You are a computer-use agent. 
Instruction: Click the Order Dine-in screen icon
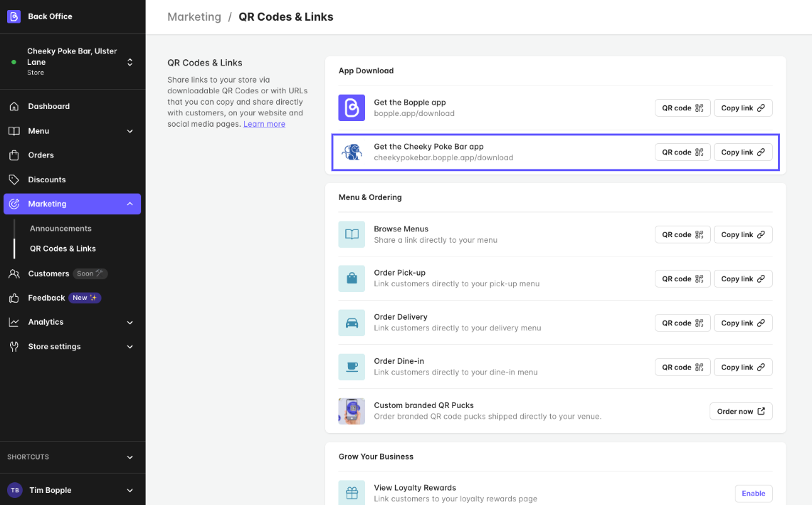[x=351, y=367]
